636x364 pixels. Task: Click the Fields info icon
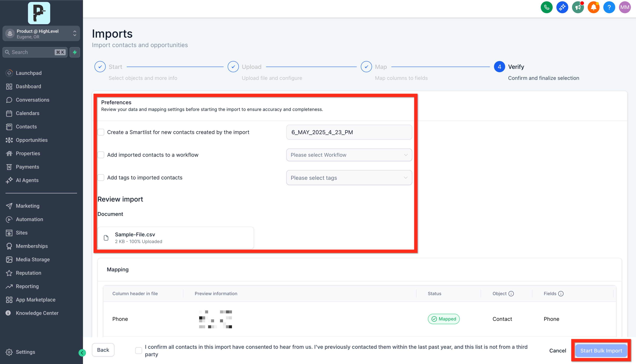click(x=561, y=294)
